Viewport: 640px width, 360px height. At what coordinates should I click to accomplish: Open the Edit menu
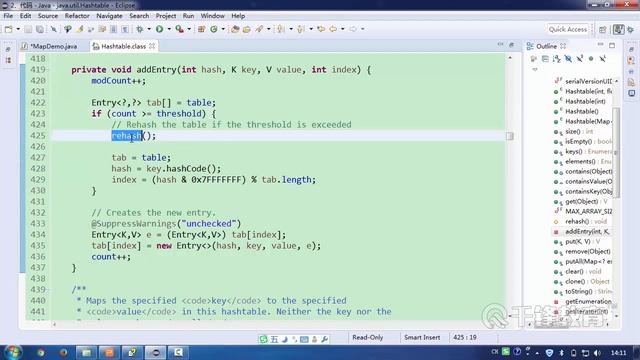point(25,16)
